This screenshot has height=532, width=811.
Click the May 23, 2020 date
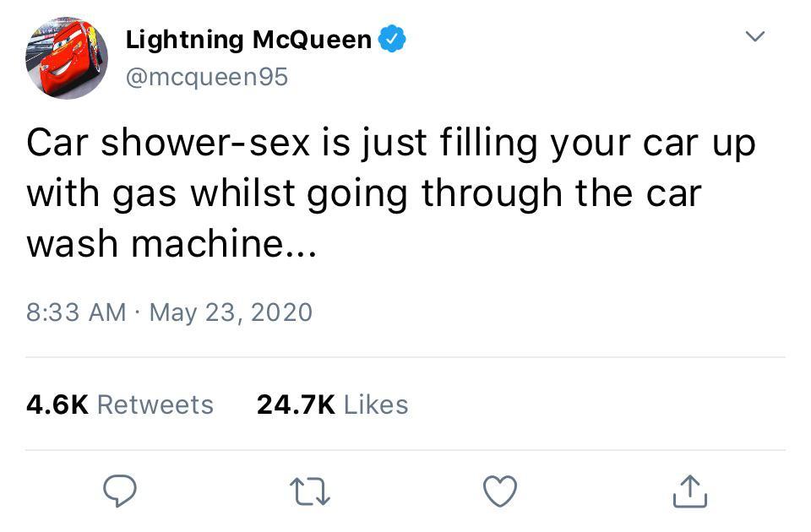tap(231, 312)
